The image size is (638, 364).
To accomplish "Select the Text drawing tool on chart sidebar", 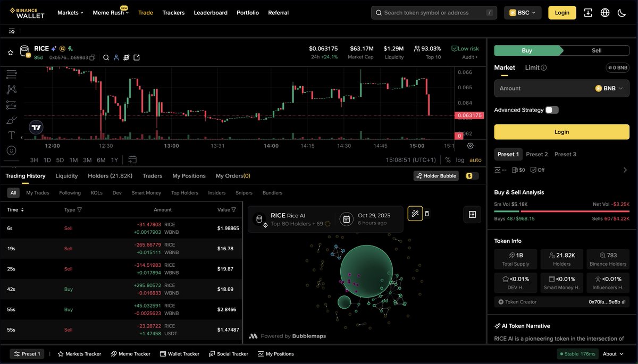I will [x=11, y=136].
